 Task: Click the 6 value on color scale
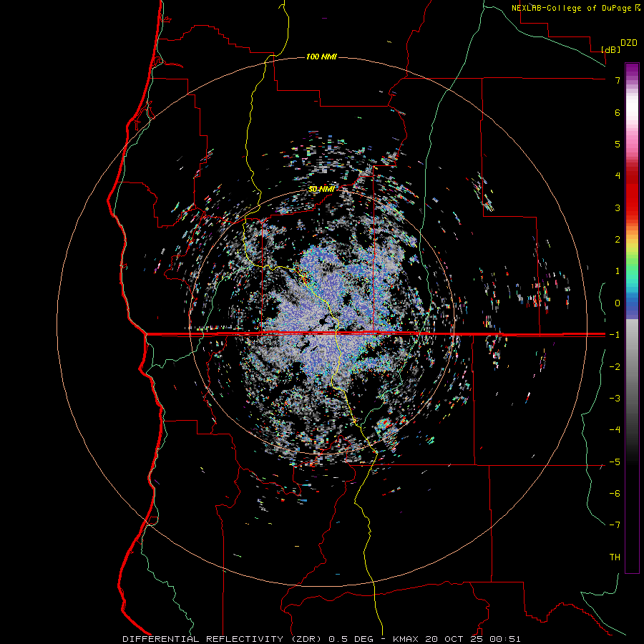[x=618, y=112]
